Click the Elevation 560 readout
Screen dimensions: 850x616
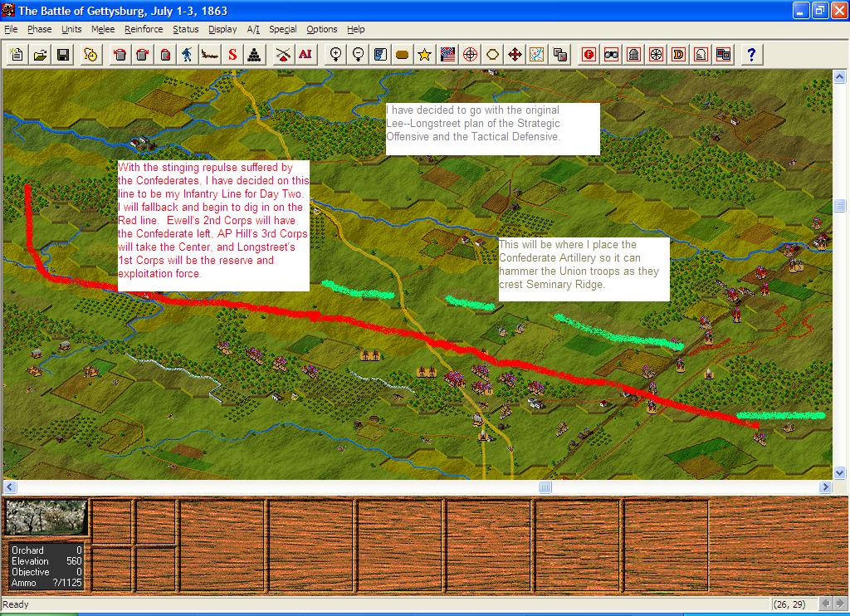tap(46, 561)
